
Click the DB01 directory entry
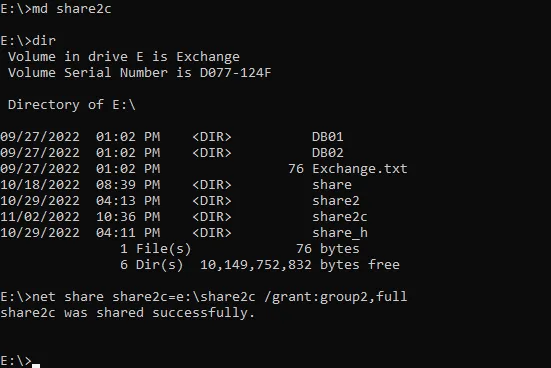point(328,137)
